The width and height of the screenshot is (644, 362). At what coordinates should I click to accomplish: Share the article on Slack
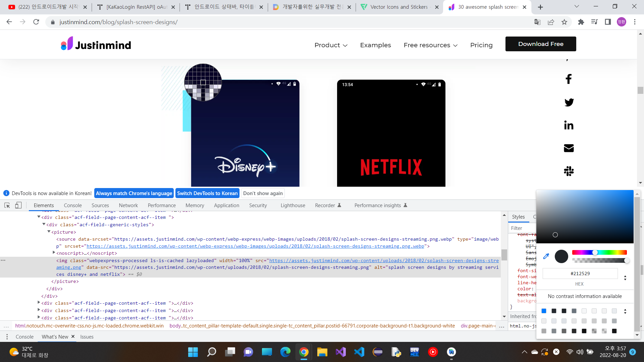coord(569,171)
